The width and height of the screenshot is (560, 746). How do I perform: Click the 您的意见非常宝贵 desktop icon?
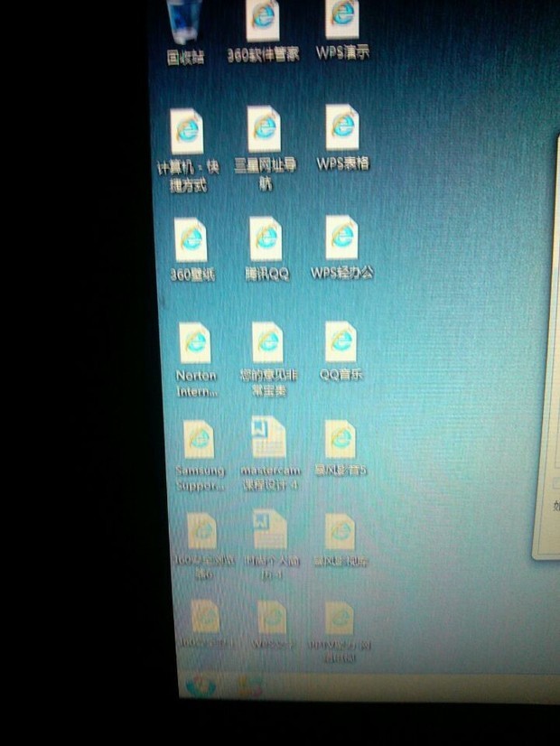click(267, 342)
